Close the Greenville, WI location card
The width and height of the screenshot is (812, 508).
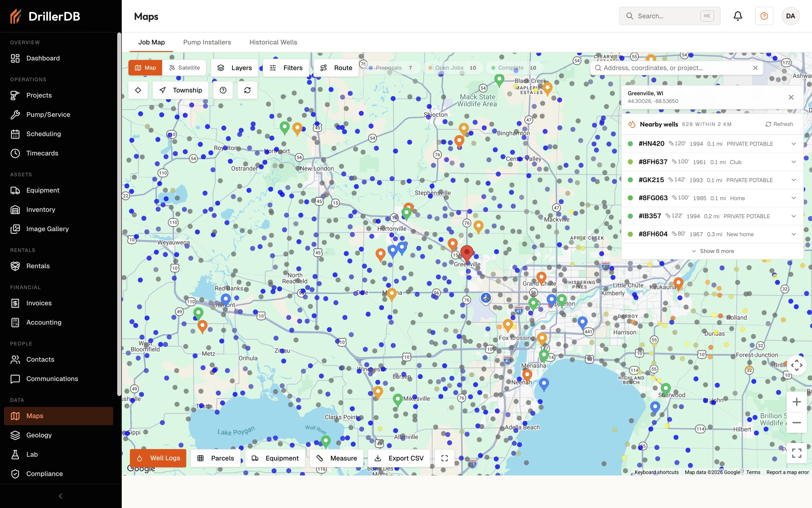pyautogui.click(x=791, y=97)
